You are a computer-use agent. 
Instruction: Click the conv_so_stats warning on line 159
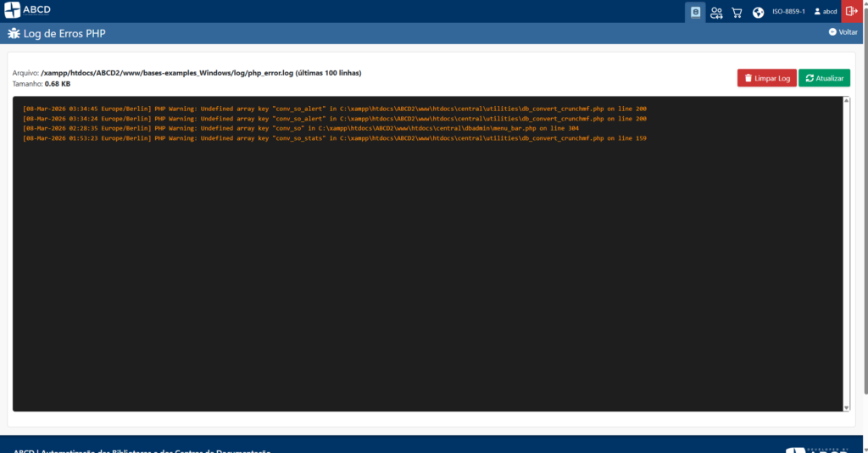[334, 138]
